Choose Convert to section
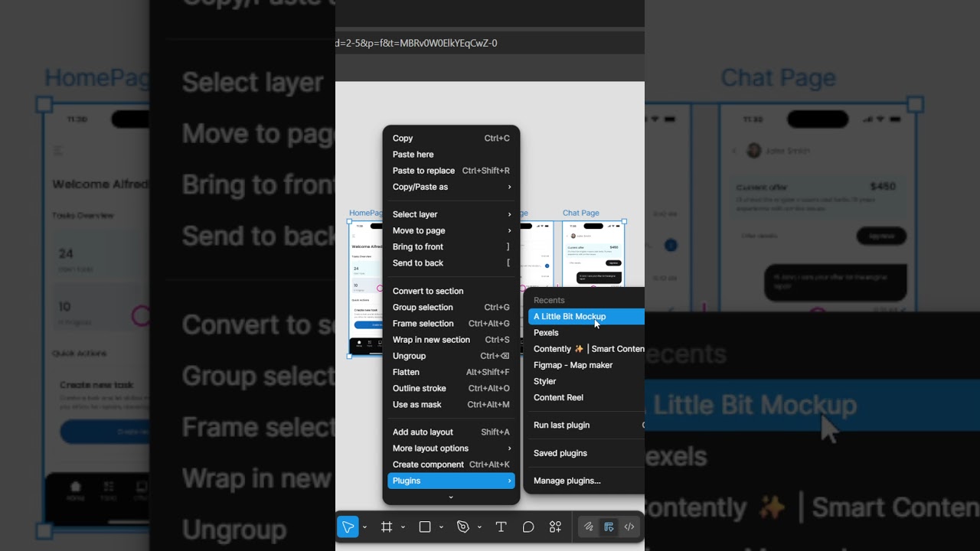This screenshot has width=980, height=551. point(451,291)
